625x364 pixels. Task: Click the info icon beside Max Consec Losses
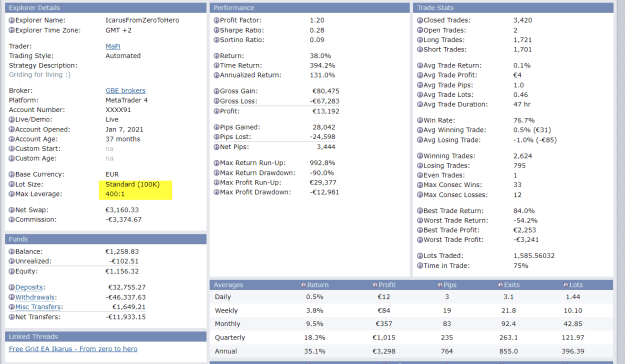click(420, 195)
